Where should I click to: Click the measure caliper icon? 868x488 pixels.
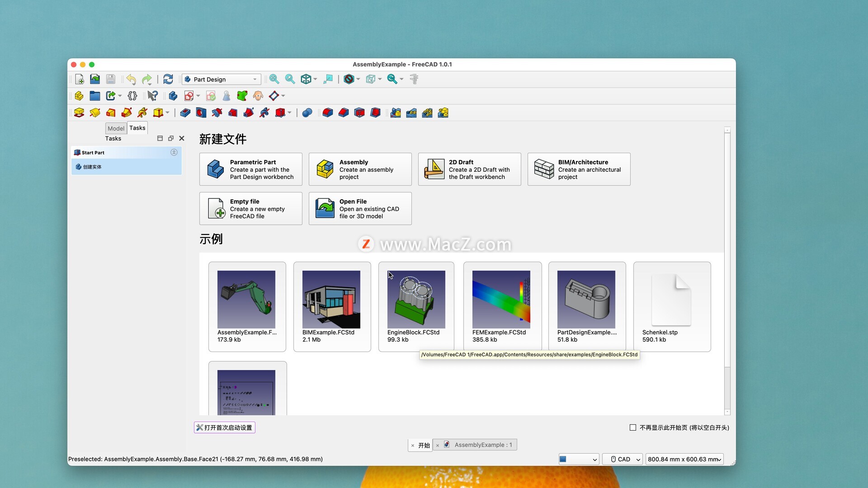tap(414, 79)
